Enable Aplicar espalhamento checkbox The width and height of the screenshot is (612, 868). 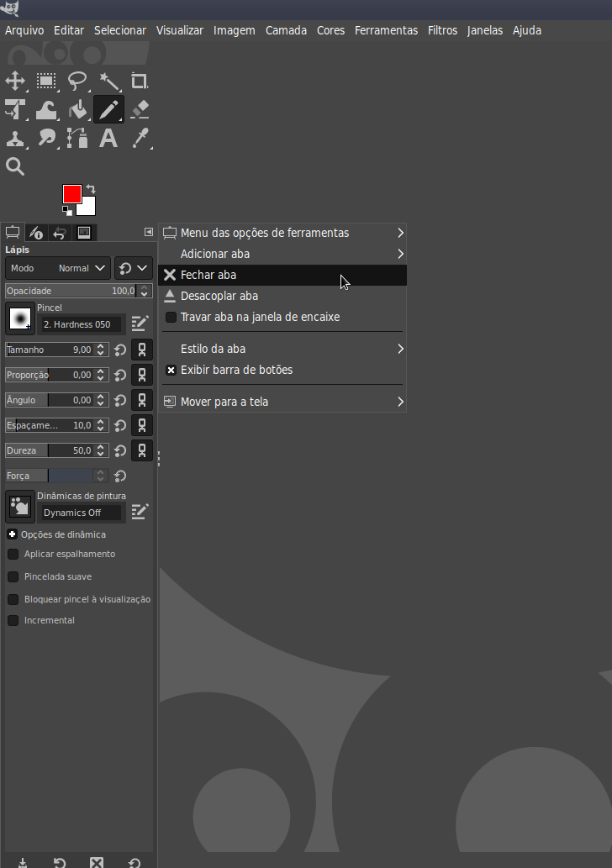pyautogui.click(x=13, y=554)
